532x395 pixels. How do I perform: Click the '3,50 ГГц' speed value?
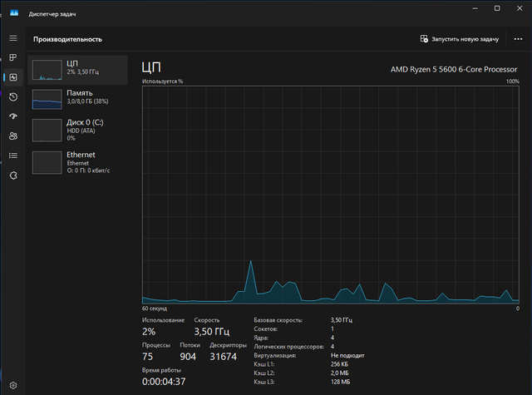tap(212, 332)
